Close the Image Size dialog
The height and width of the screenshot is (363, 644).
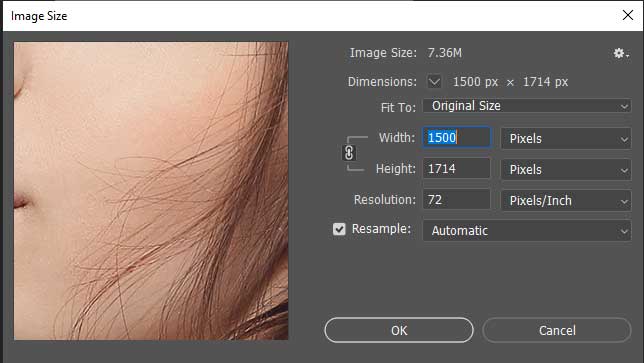628,16
